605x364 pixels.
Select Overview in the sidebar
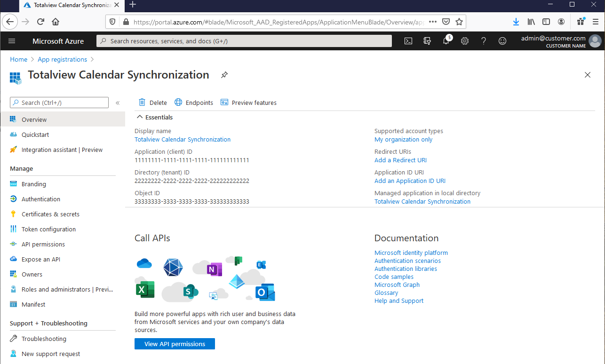pos(63,119)
